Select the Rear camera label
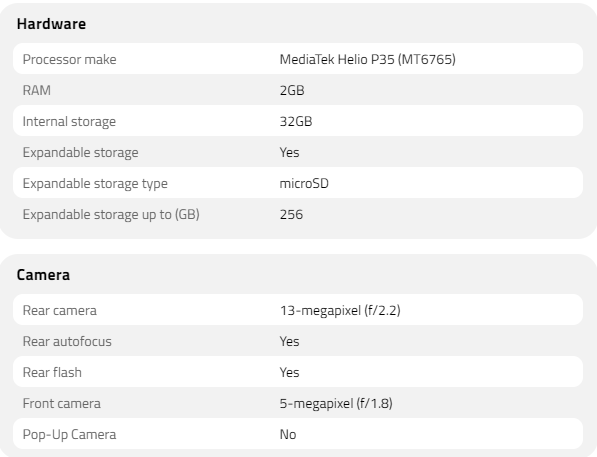The width and height of the screenshot is (597, 457). click(60, 310)
